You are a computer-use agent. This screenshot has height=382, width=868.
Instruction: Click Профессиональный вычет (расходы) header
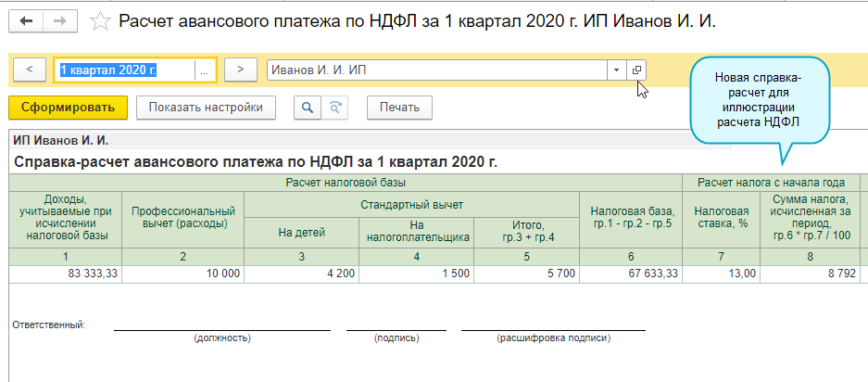tap(182, 218)
